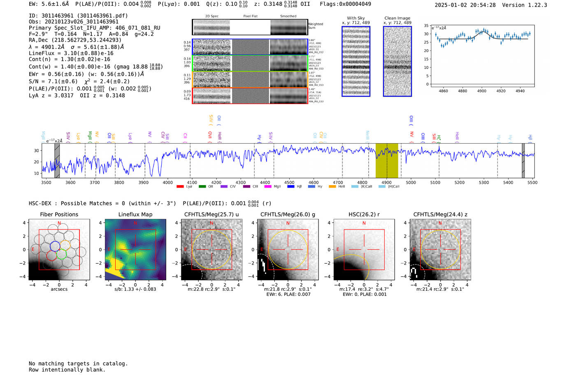Open the CFHTLS/Meg(26.0) g image
This screenshot has height=392, width=576.
point(288,249)
